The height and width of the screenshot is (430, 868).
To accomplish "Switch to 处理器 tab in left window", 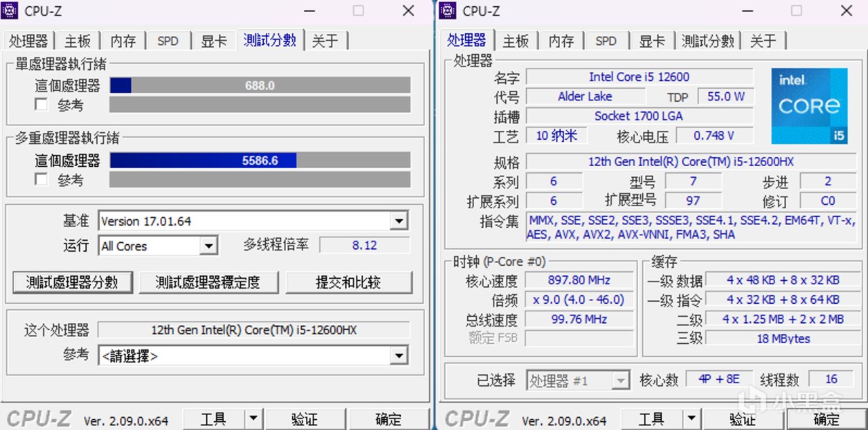I will [x=28, y=41].
